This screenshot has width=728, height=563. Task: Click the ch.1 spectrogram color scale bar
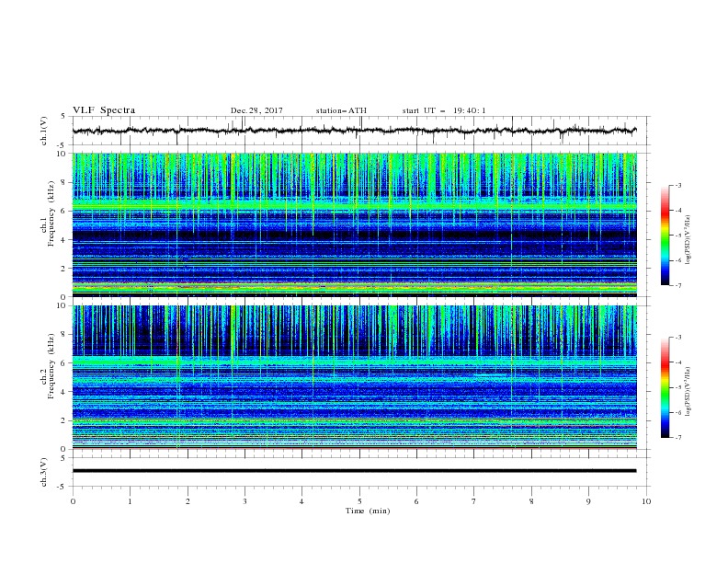pos(665,236)
